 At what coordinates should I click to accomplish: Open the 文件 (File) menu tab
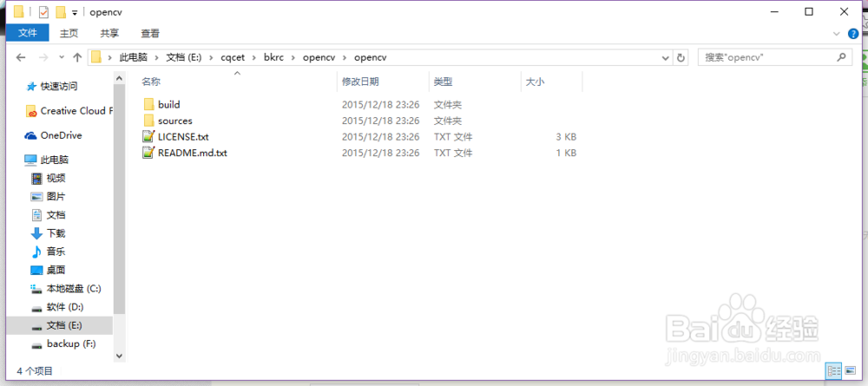(27, 33)
